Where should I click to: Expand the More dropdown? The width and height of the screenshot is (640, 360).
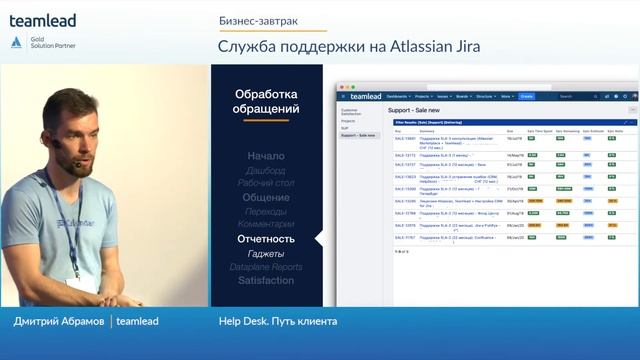pos(507,96)
